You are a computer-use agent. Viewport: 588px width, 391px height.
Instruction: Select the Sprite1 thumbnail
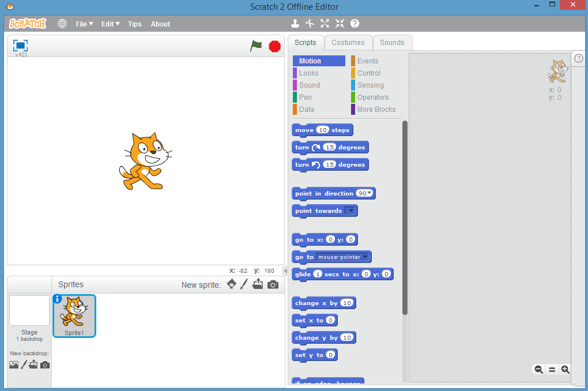pos(74,315)
